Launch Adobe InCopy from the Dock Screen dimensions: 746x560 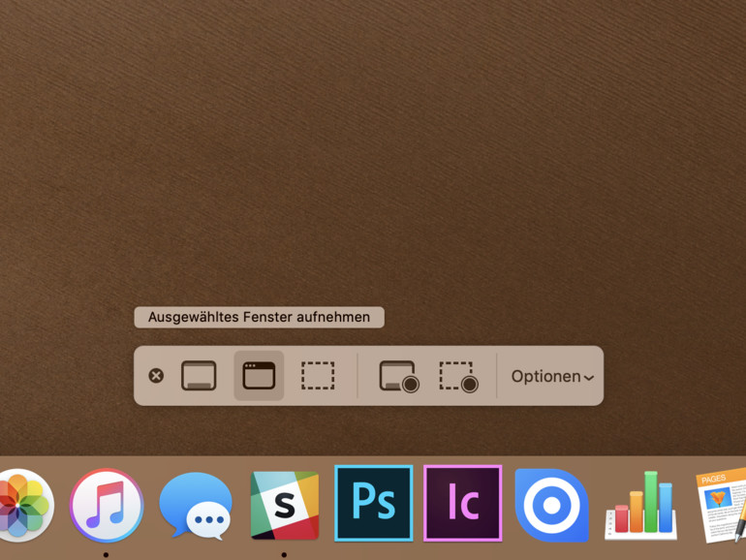[462, 504]
